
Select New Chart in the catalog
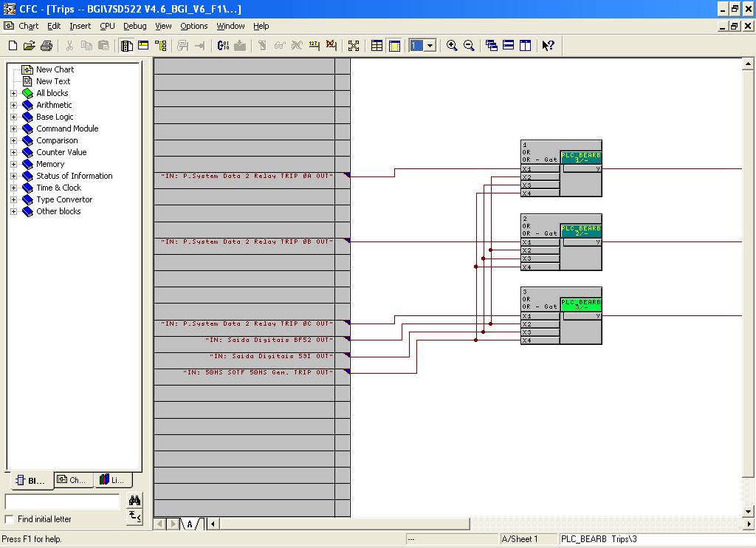tap(55, 69)
